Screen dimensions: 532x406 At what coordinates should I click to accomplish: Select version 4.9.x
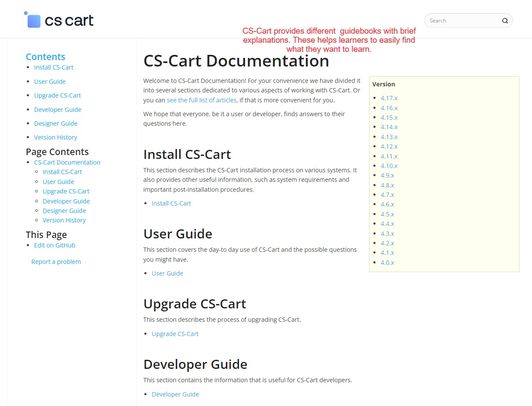[x=387, y=175]
